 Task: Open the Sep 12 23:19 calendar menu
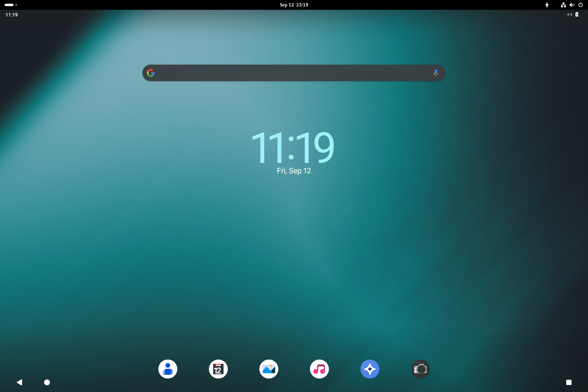point(294,5)
